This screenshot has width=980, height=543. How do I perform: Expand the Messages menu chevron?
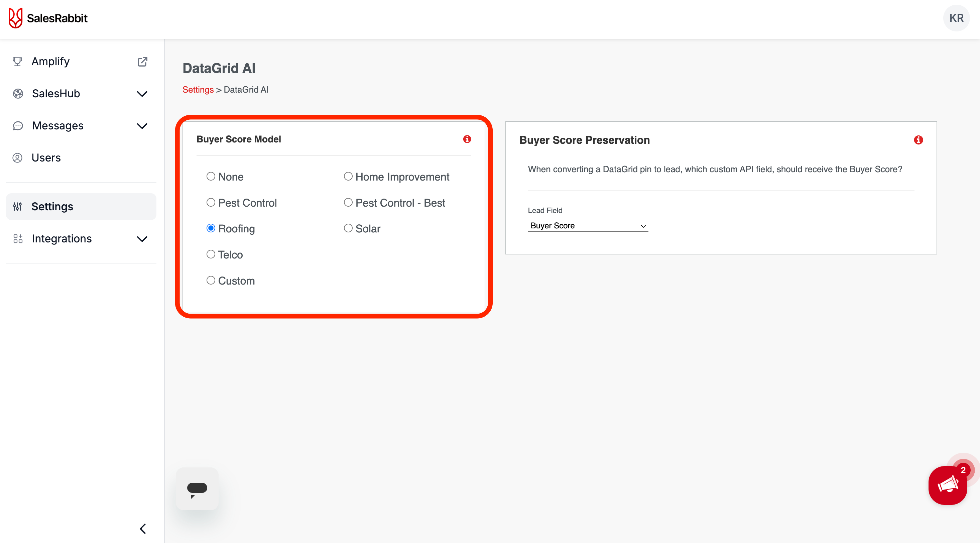pos(142,126)
